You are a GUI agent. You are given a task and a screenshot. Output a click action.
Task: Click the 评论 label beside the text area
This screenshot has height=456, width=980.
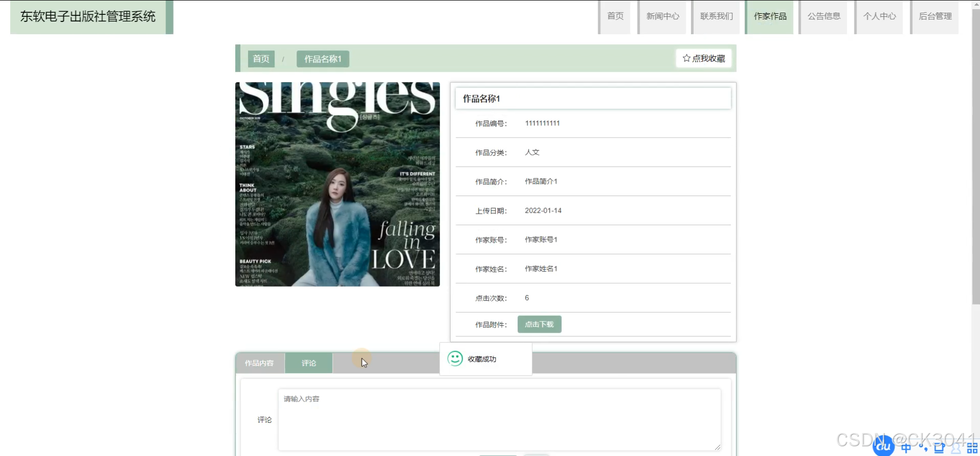tap(264, 420)
